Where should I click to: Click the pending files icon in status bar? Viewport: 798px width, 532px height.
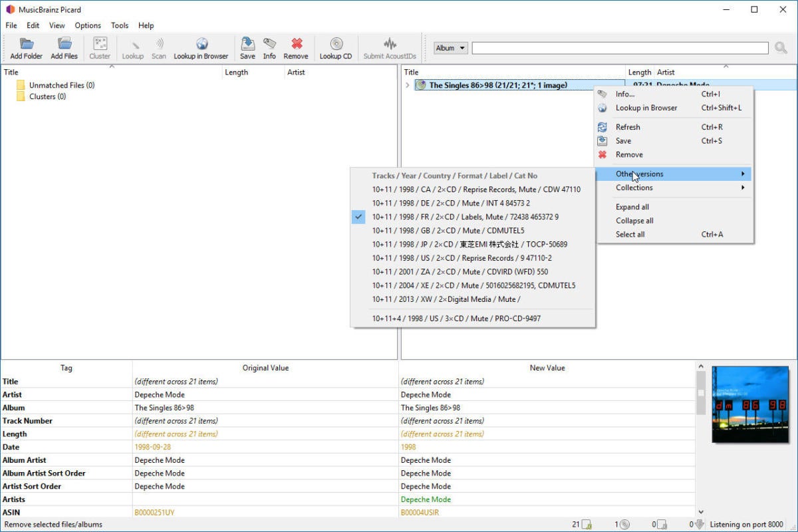(x=662, y=525)
